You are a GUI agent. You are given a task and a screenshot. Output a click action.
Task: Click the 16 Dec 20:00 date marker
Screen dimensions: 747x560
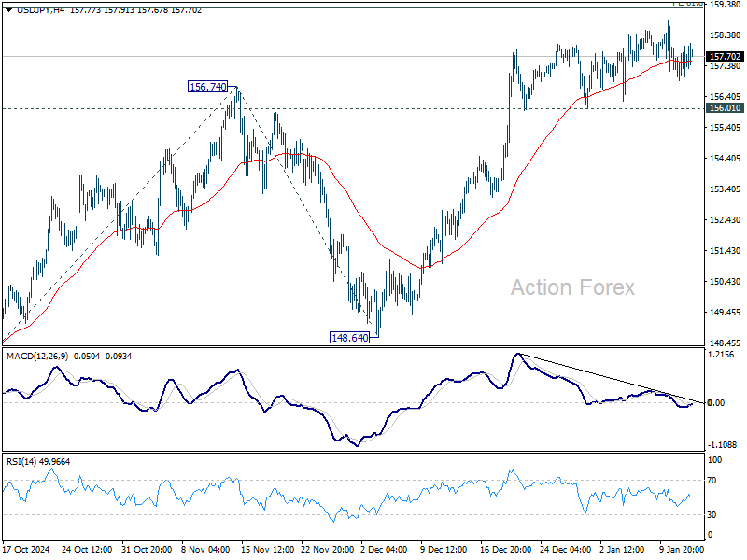tap(505, 549)
